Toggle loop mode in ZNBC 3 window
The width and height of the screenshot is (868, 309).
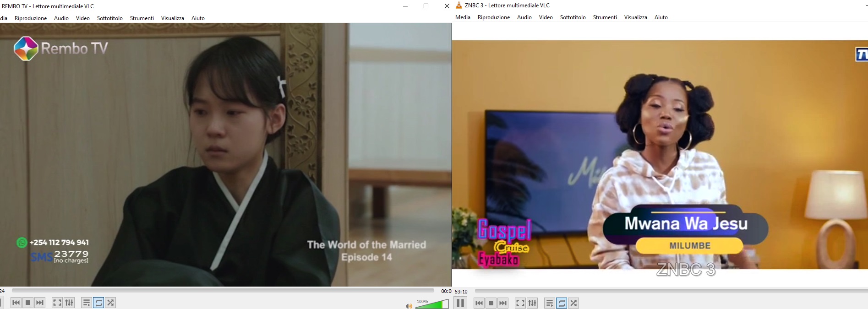(562, 303)
